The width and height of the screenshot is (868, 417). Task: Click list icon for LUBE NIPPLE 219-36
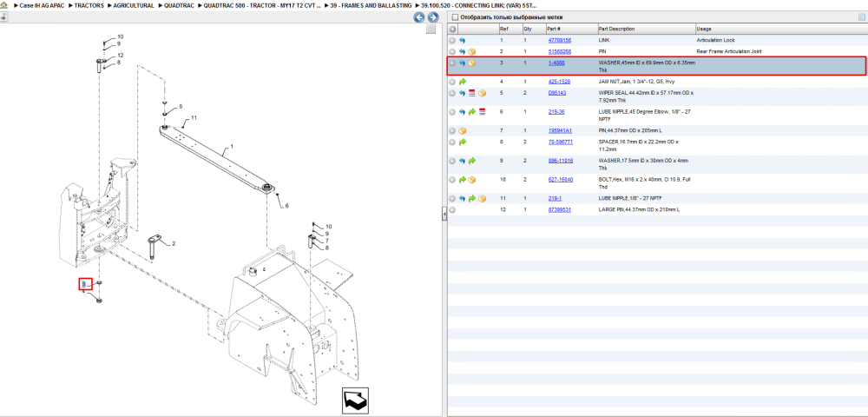click(x=482, y=112)
